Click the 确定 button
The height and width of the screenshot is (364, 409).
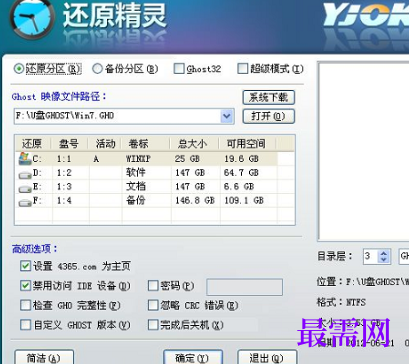point(193,357)
